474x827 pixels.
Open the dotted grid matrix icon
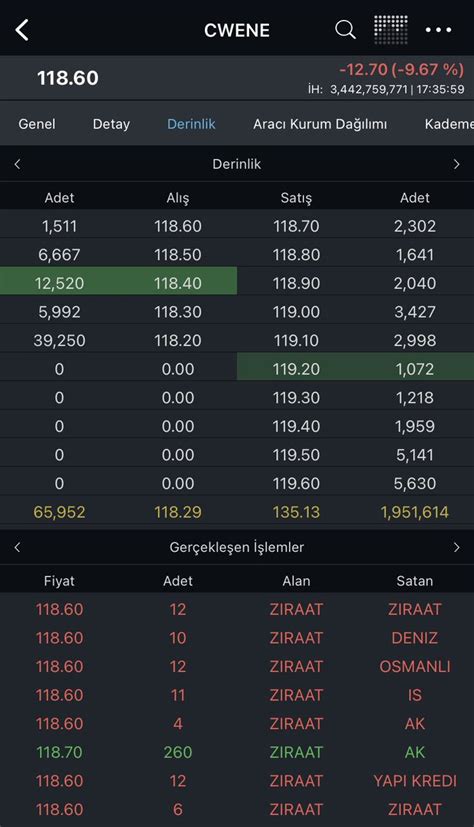[x=391, y=30]
